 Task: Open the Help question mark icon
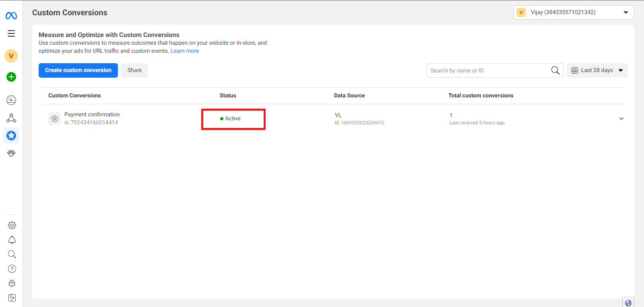pyautogui.click(x=12, y=269)
